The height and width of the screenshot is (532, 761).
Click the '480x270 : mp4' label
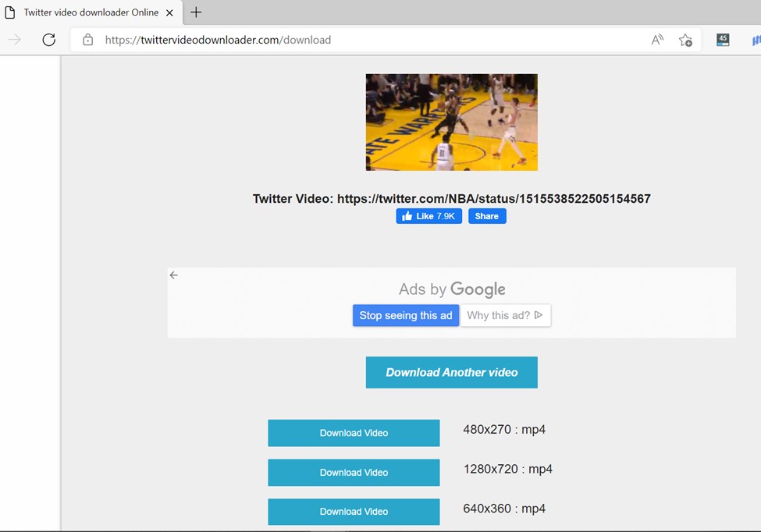tap(504, 430)
